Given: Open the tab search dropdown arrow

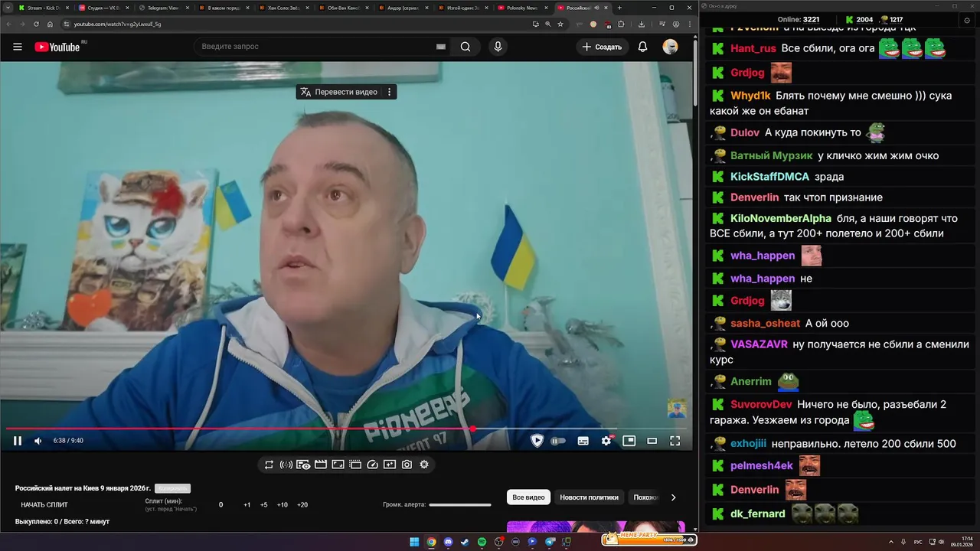Looking at the screenshot, I should point(8,8).
